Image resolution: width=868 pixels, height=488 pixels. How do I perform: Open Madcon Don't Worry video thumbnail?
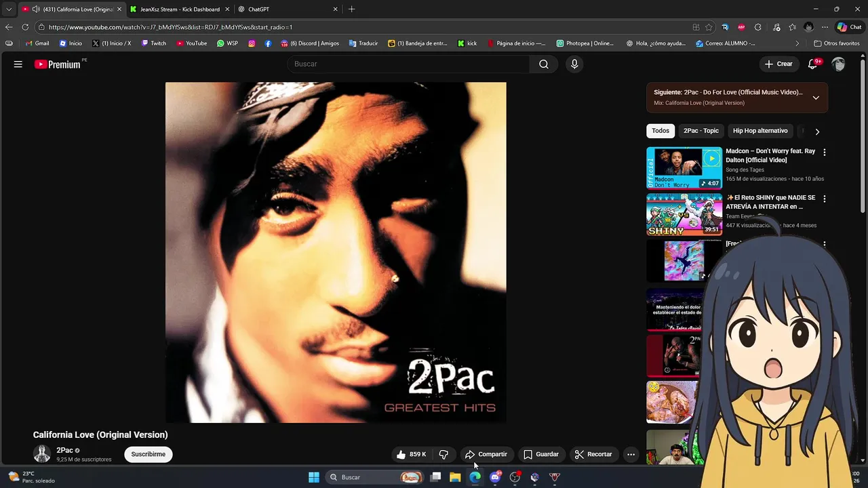pos(684,167)
